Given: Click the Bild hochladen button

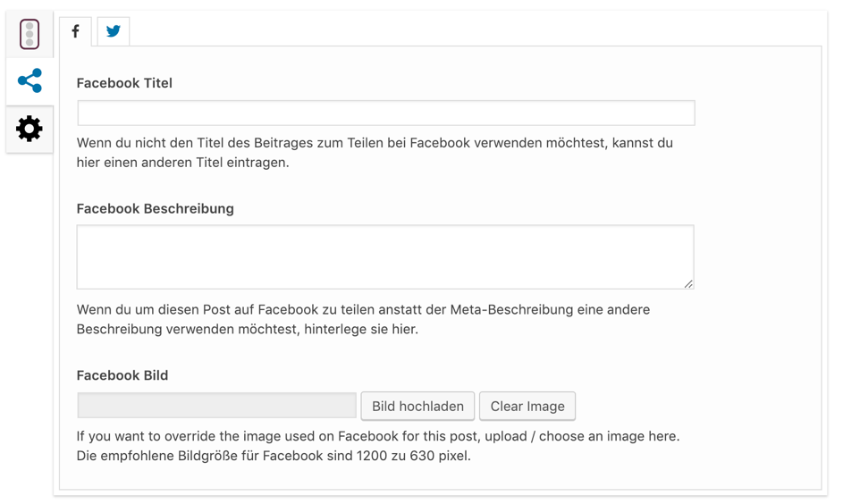Looking at the screenshot, I should [417, 407].
